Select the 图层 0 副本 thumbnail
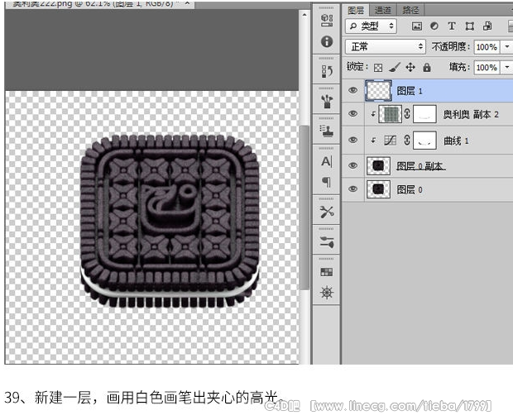513x420 pixels. coord(378,165)
